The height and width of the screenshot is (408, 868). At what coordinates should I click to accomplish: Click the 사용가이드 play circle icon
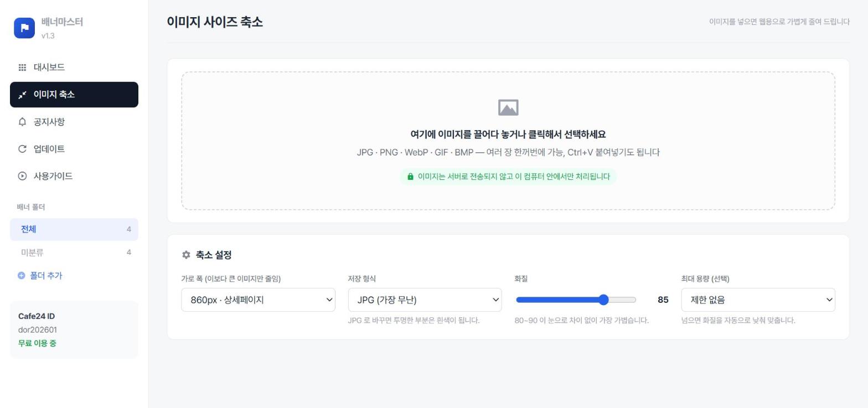coord(22,176)
